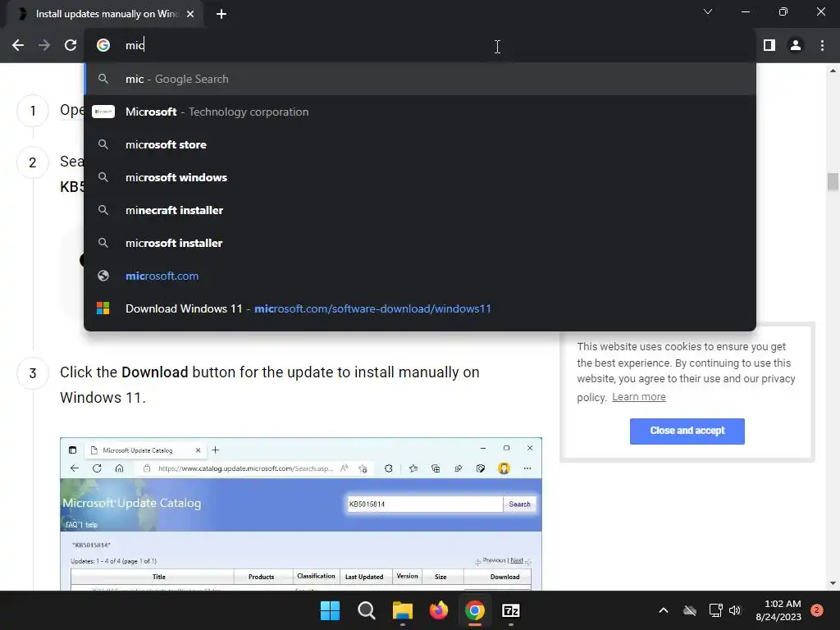Open the 'Learn more' privacy link
The width and height of the screenshot is (840, 630).
pos(638,397)
